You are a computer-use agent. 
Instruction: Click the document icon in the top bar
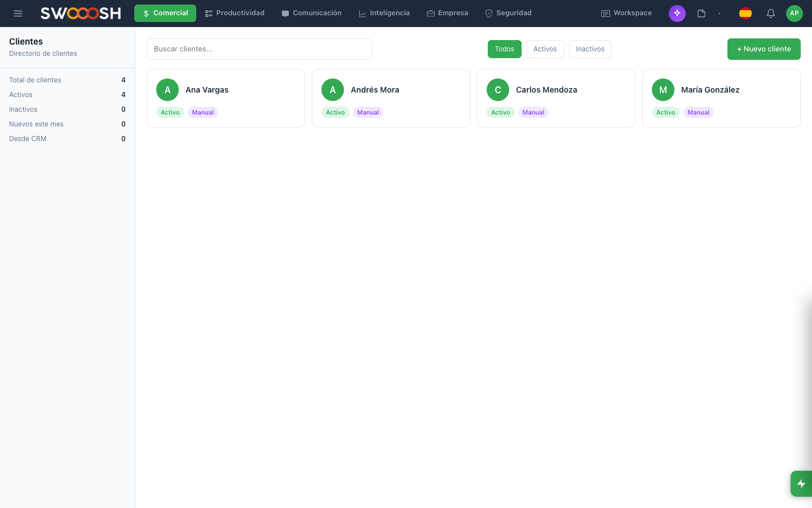coord(701,13)
